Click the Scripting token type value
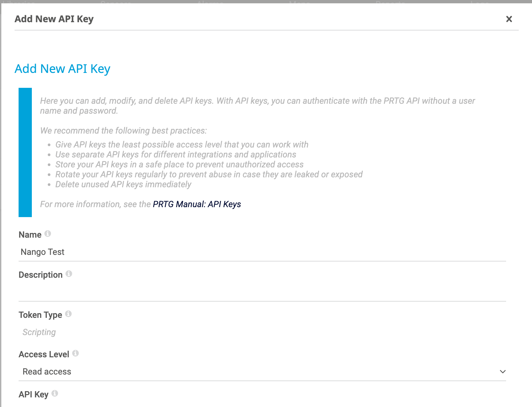 point(39,332)
